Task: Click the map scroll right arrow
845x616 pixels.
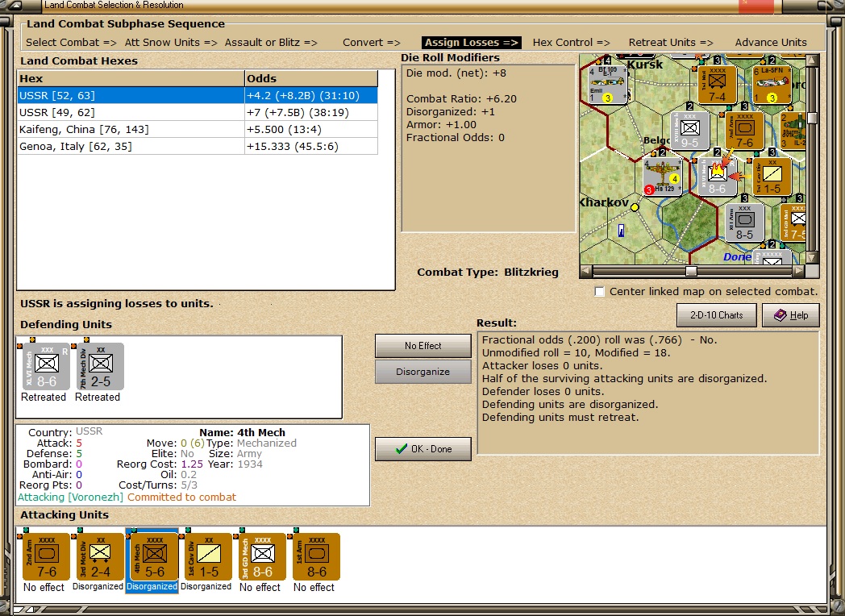Action: 799,271
